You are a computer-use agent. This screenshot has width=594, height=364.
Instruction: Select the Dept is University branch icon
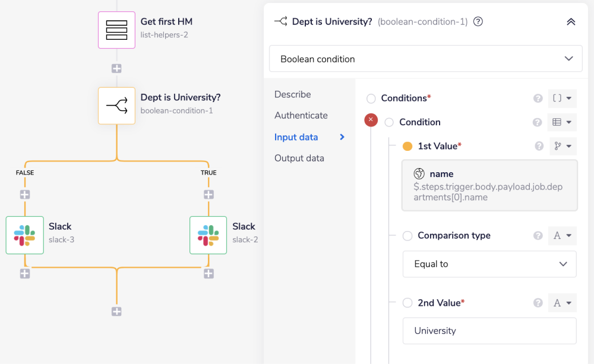pyautogui.click(x=116, y=106)
